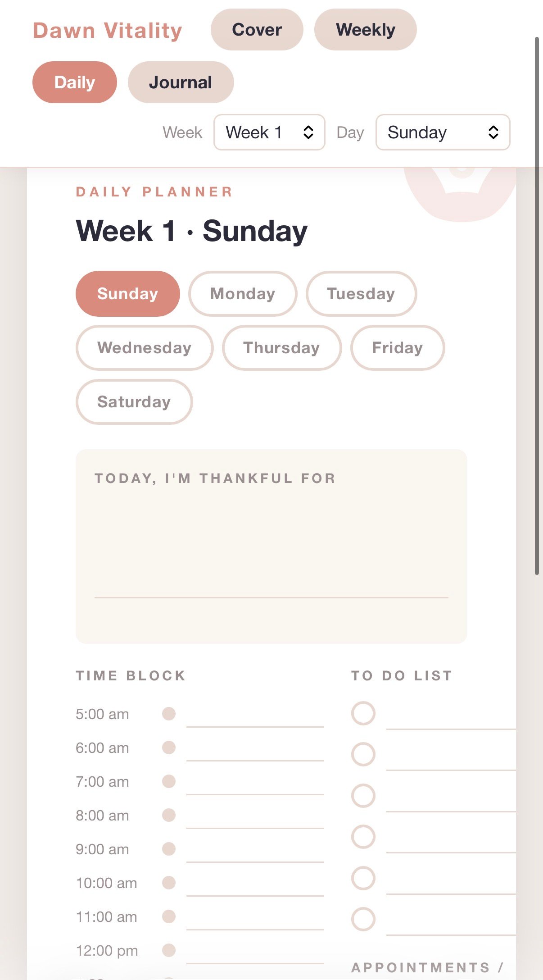Select the Wednesday day pill
Image resolution: width=543 pixels, height=980 pixels.
[145, 348]
